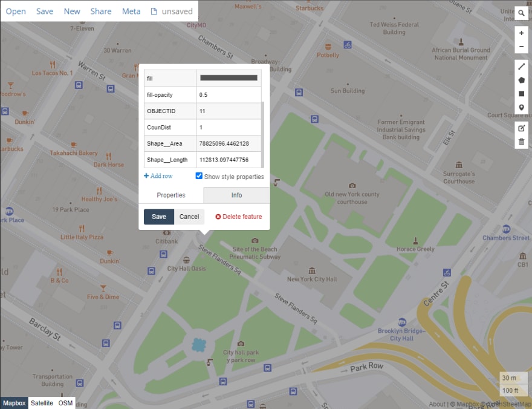Zoom in using the plus button
The height and width of the screenshot is (409, 532).
521,33
